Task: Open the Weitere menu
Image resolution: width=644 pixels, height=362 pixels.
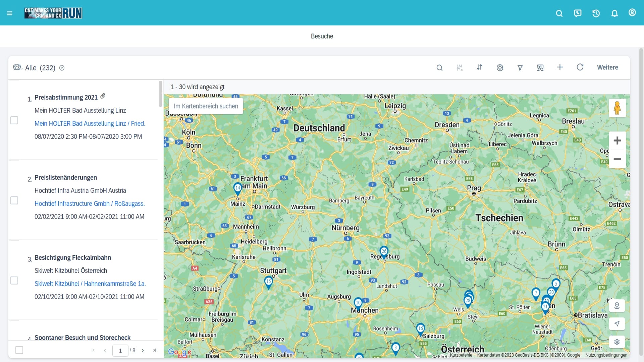Action: 607,67
